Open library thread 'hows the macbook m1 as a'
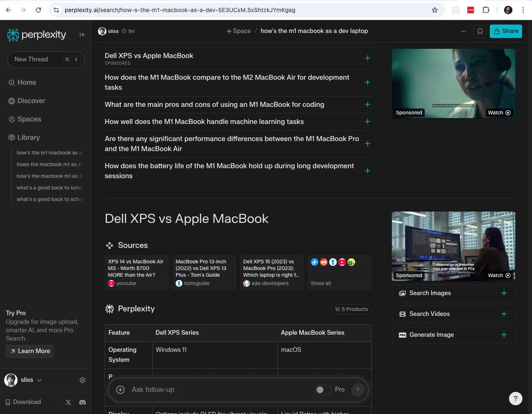Viewport: 532px width, 414px height. click(49, 164)
